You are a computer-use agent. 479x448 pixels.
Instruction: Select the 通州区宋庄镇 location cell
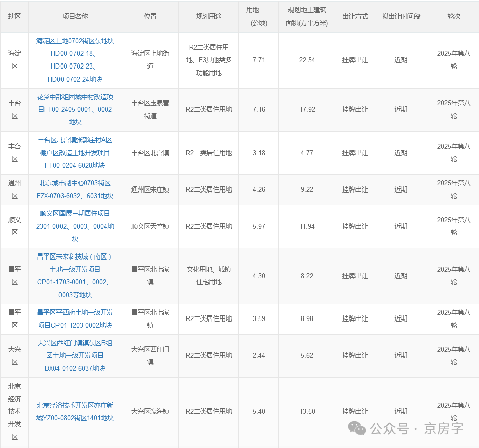[150, 189]
